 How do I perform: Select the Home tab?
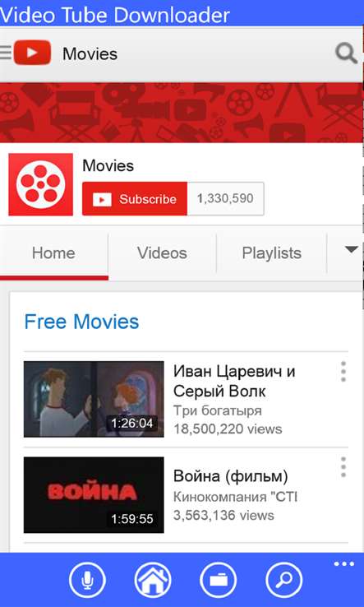[53, 253]
